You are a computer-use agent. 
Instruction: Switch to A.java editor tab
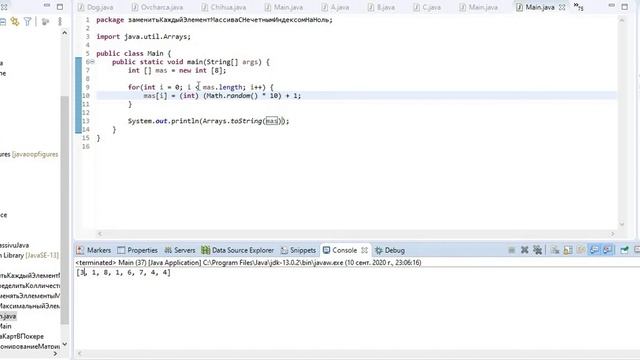coord(336,7)
